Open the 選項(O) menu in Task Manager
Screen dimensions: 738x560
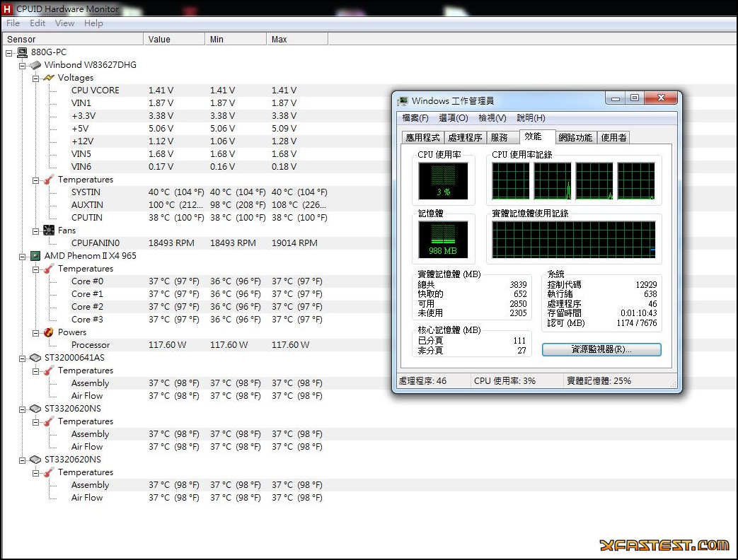[x=454, y=118]
